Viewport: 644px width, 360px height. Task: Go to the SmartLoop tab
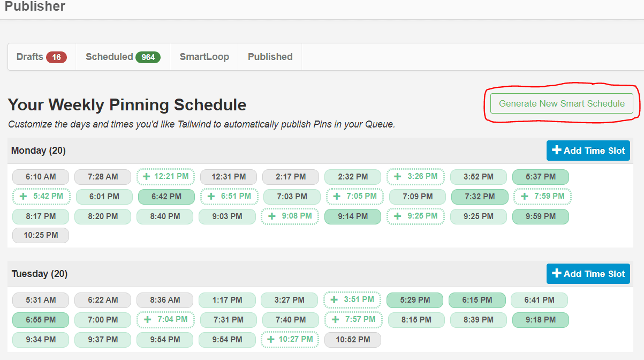(204, 57)
